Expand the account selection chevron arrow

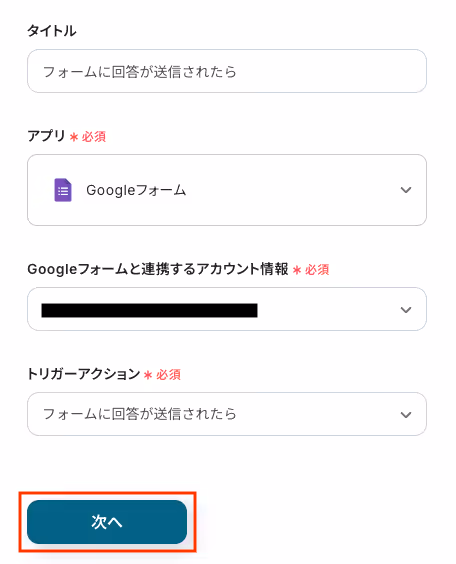click(x=406, y=310)
